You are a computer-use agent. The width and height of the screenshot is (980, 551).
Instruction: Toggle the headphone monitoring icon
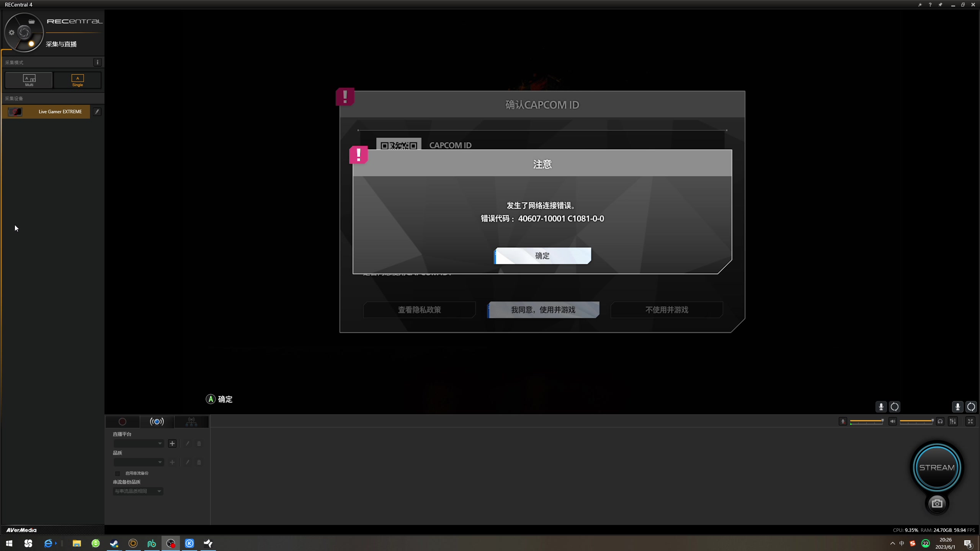pyautogui.click(x=940, y=421)
